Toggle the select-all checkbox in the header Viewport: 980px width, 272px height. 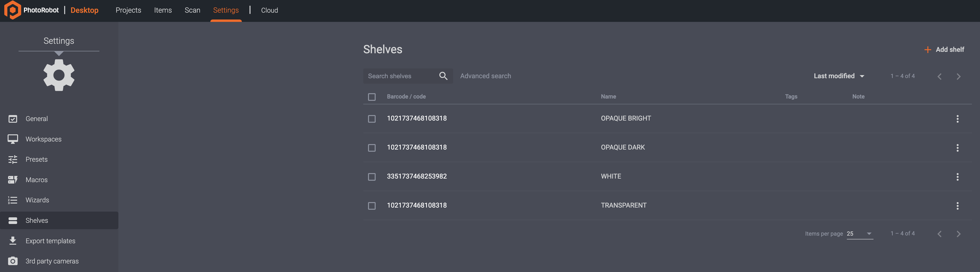point(372,97)
